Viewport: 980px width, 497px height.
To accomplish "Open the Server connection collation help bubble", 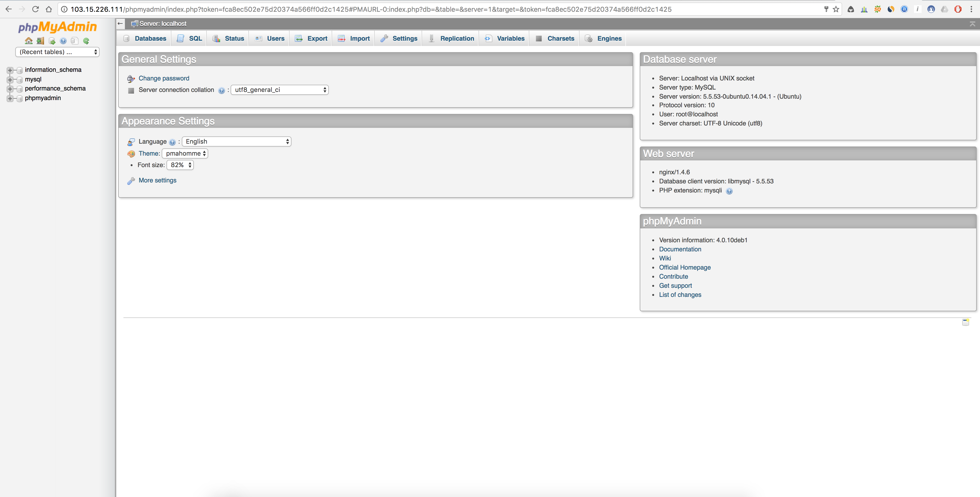I will point(222,90).
